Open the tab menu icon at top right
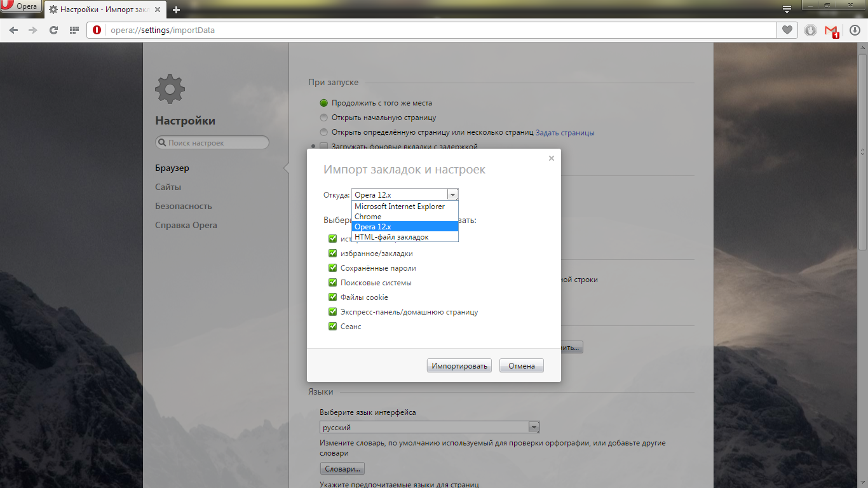This screenshot has width=868, height=488. [x=787, y=9]
